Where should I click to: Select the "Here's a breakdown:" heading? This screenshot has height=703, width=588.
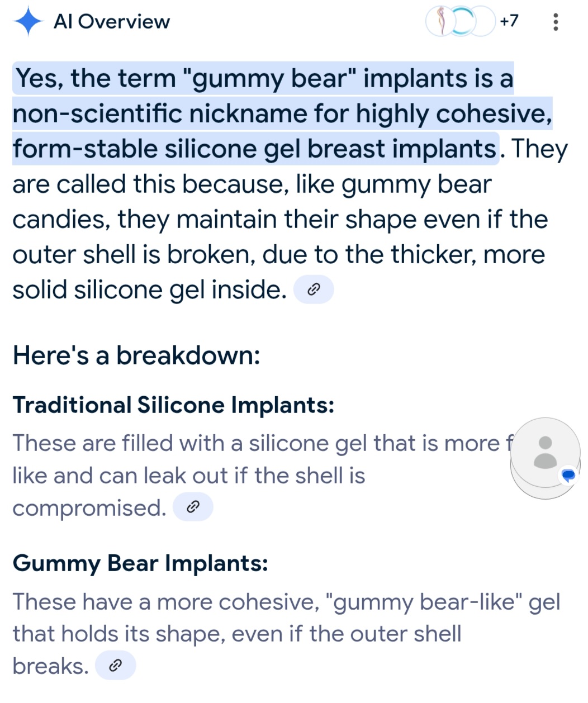point(136,355)
